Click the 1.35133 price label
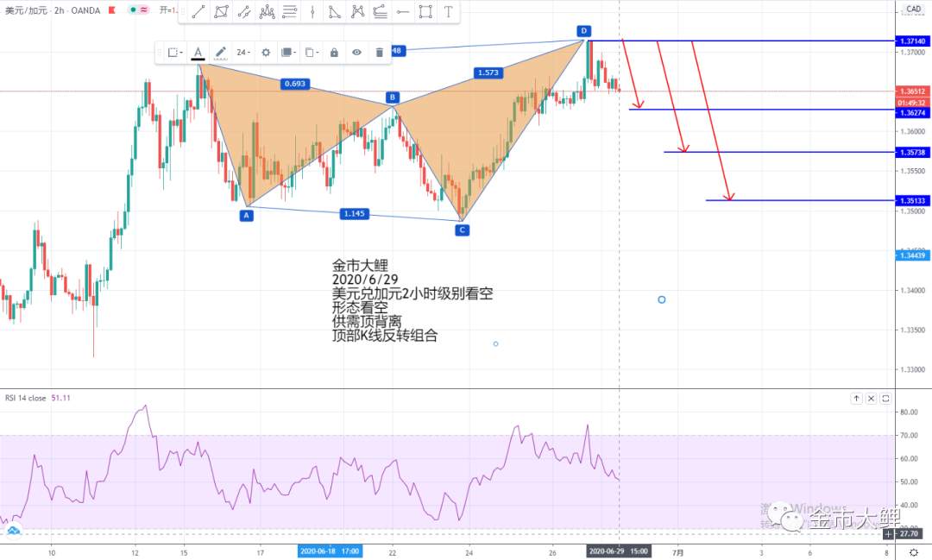The width and height of the screenshot is (932, 560). [x=912, y=200]
